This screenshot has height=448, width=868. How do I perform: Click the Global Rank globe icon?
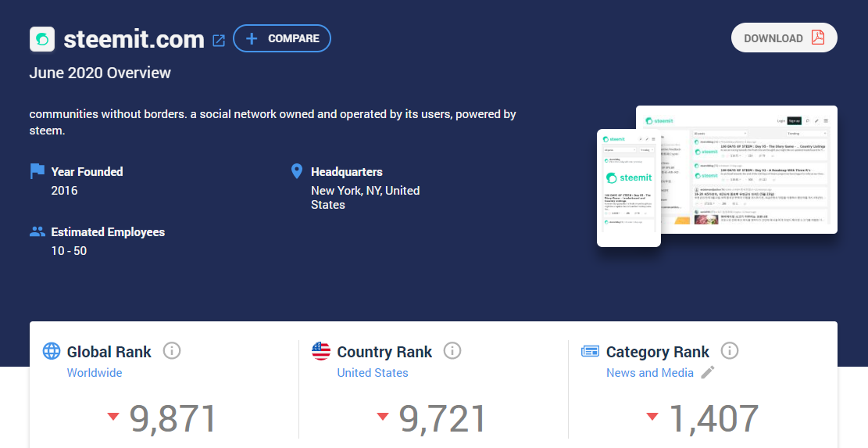(52, 351)
